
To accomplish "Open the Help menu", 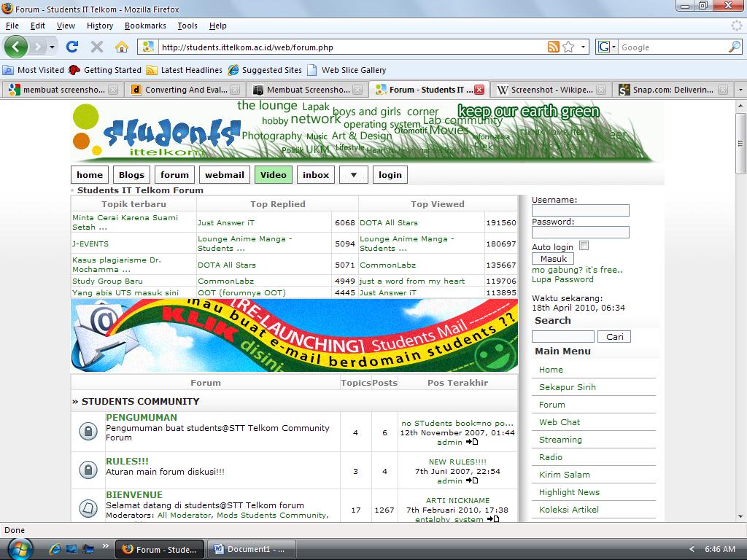I will click(x=217, y=26).
